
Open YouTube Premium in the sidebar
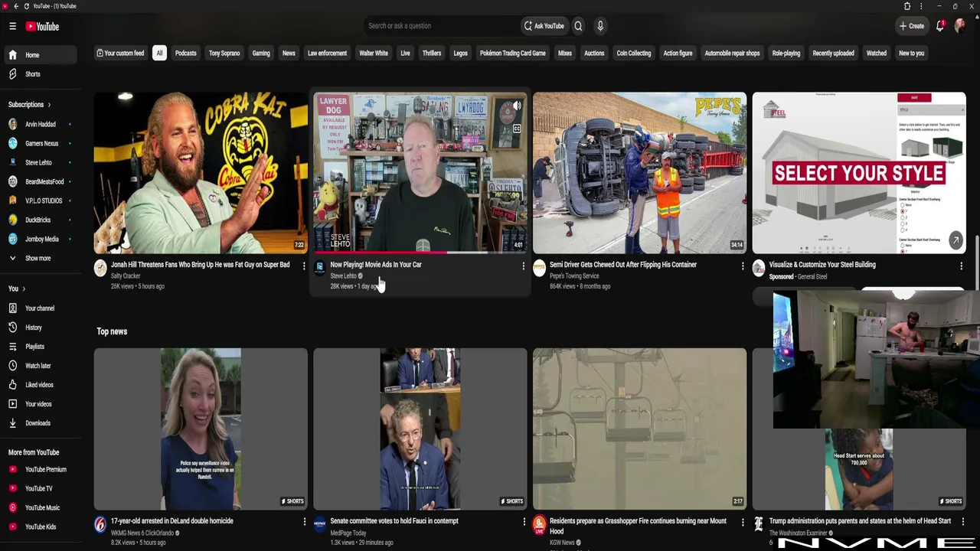[x=39, y=469]
